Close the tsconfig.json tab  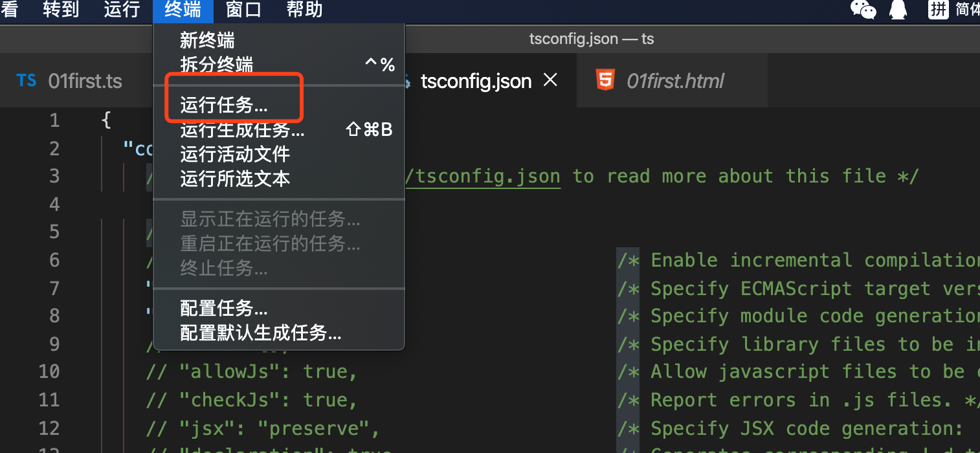pos(550,80)
